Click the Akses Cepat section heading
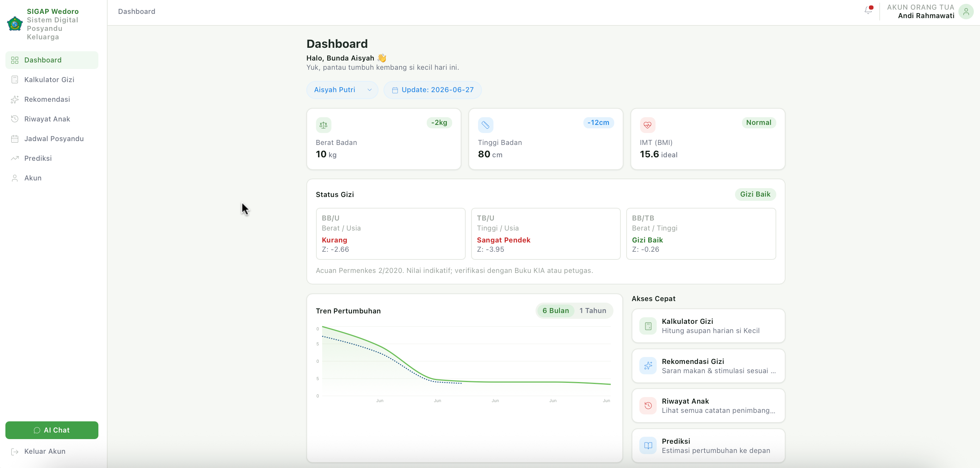 (x=654, y=299)
